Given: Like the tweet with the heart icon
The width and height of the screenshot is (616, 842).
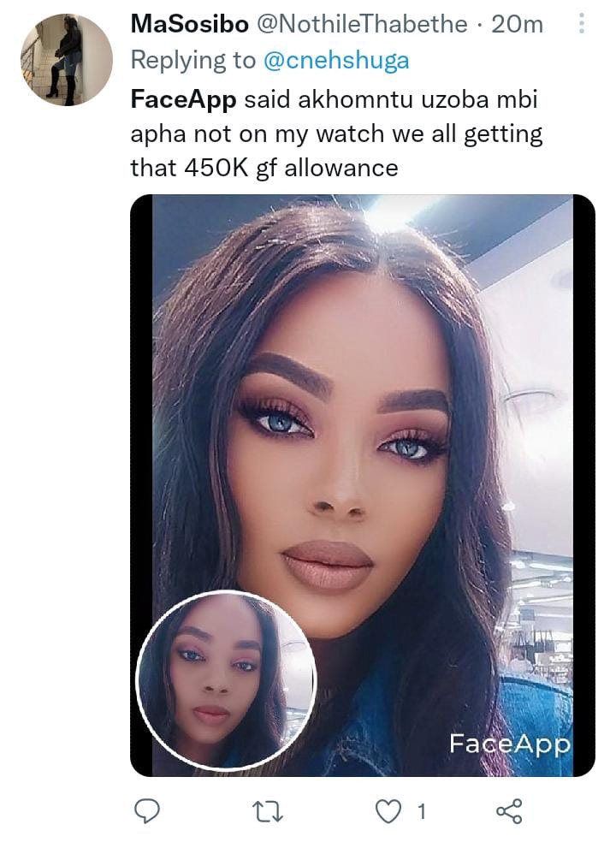Looking at the screenshot, I should point(388,812).
